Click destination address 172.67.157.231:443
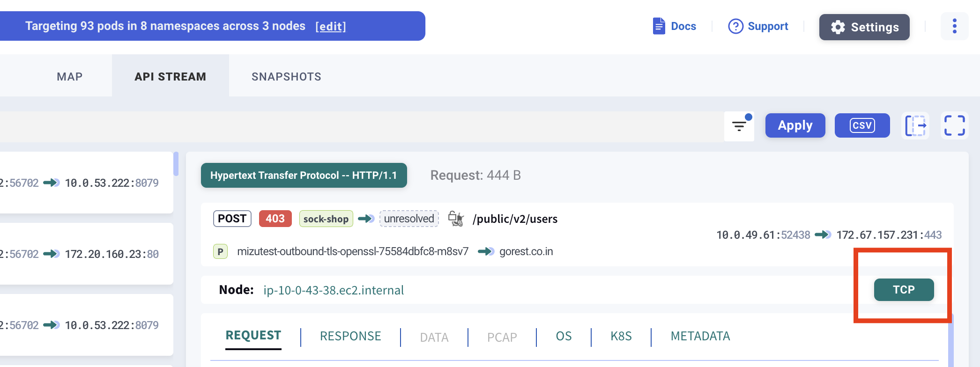 pos(889,235)
